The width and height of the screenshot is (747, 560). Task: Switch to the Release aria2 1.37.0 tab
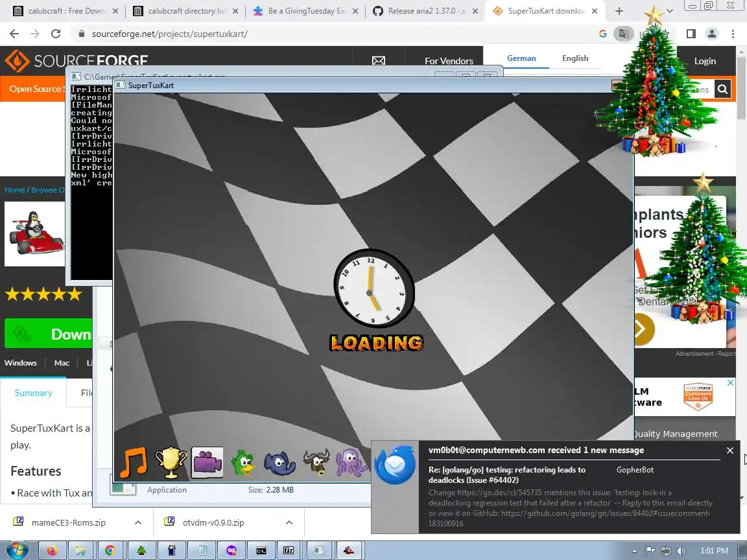click(x=426, y=11)
